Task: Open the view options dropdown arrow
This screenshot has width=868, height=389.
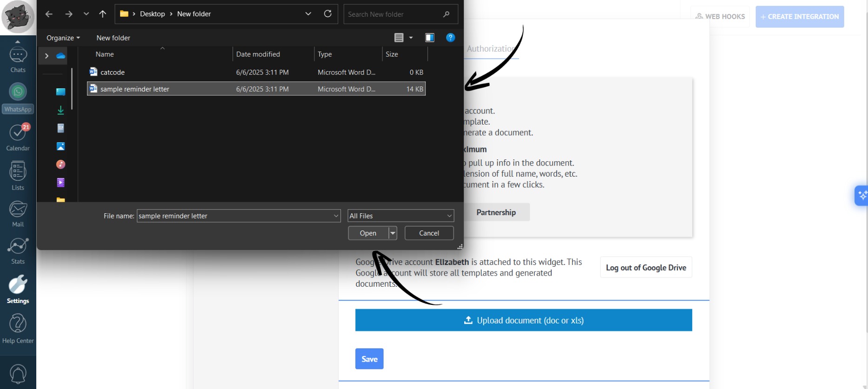Action: pyautogui.click(x=411, y=38)
